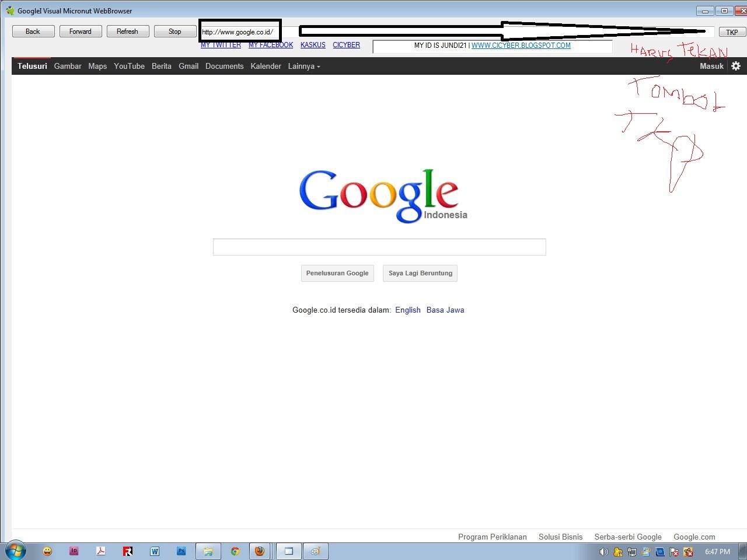Open Program Periklanan footer link
747x560 pixels.
click(x=493, y=537)
